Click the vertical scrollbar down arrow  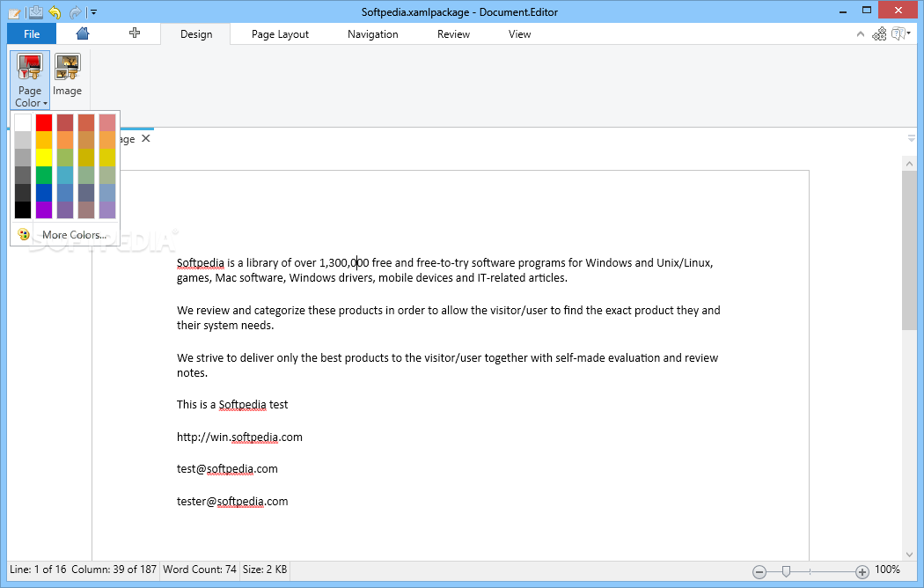[909, 555]
